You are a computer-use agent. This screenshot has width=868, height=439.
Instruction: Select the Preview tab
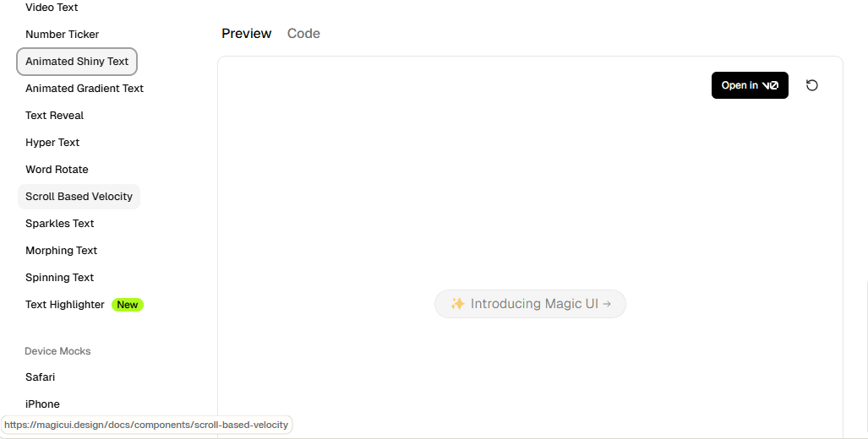[246, 34]
